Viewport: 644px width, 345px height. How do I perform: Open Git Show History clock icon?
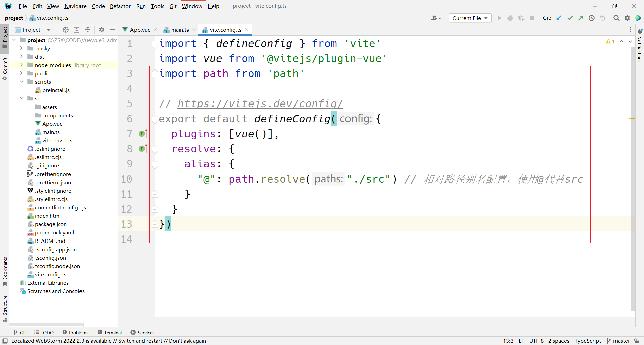[592, 18]
